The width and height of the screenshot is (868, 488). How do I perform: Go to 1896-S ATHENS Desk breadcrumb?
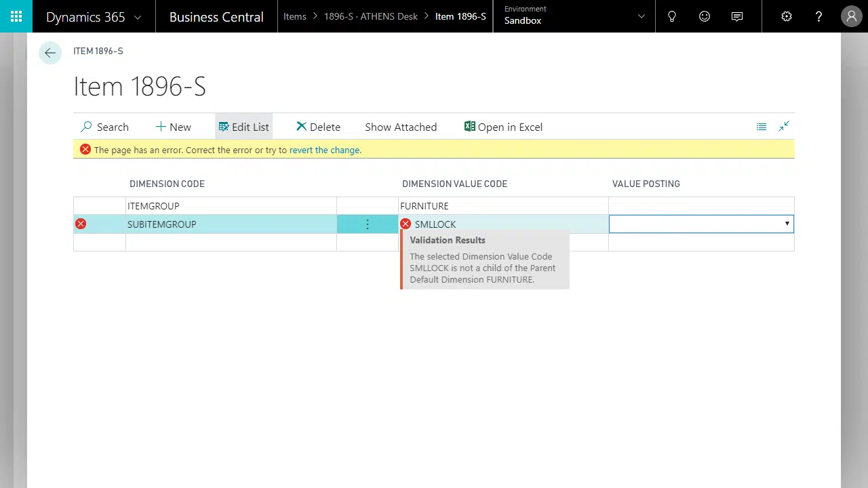pyautogui.click(x=370, y=16)
